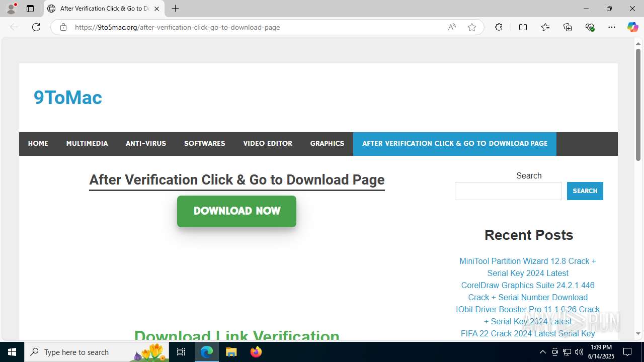The image size is (644, 362).
Task: Refresh the page with reload icon
Action: click(x=36, y=27)
